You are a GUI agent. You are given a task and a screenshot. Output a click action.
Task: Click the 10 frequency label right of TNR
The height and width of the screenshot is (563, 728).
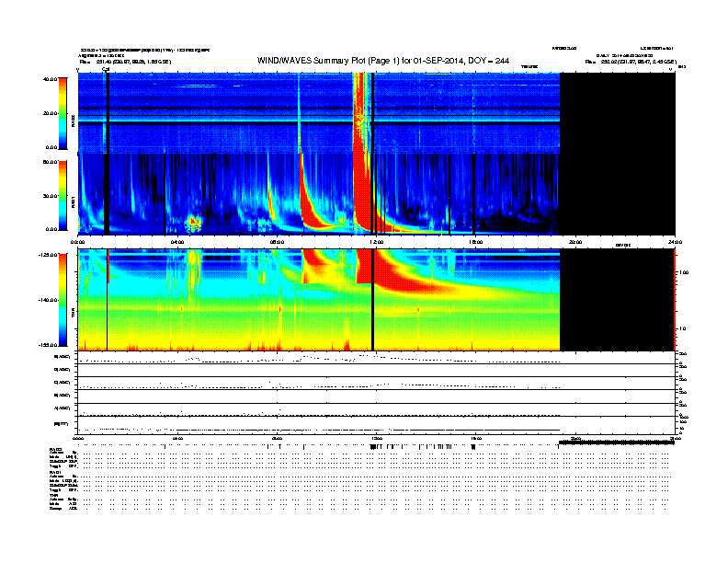pos(682,329)
